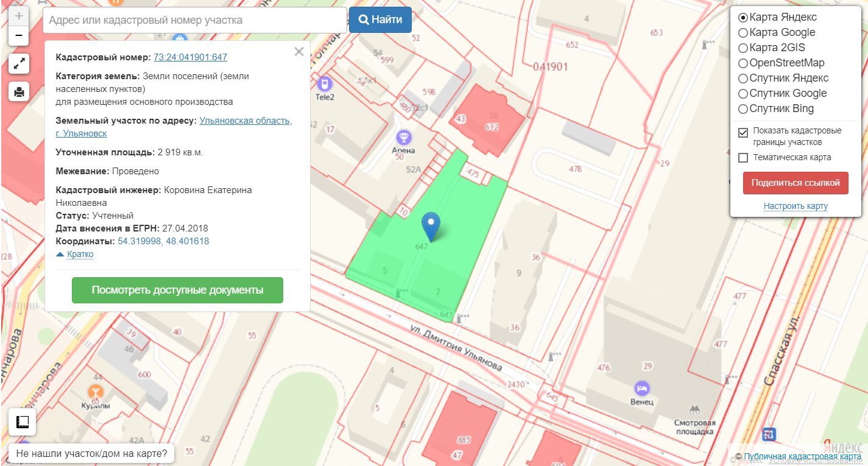The width and height of the screenshot is (868, 466).
Task: Click the Венец hotel icon
Action: [x=642, y=388]
